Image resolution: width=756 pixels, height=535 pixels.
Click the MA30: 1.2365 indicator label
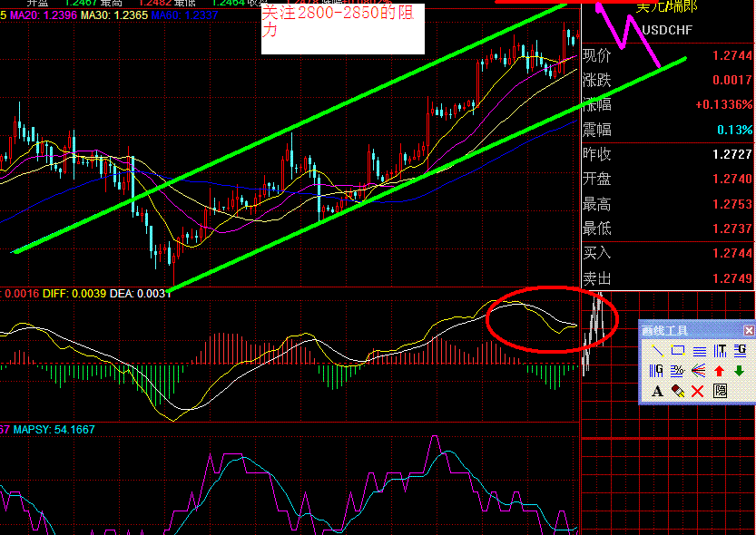pyautogui.click(x=114, y=15)
